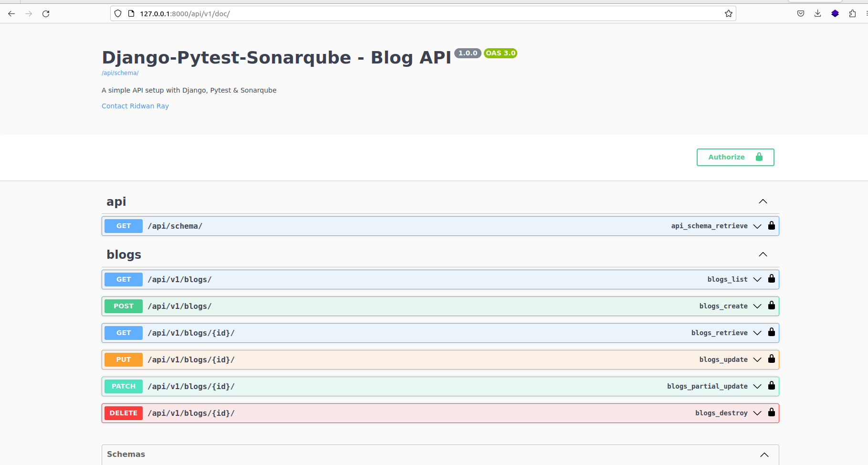Click the lock icon on blogs_destroy row
This screenshot has width=868, height=465.
click(x=772, y=413)
